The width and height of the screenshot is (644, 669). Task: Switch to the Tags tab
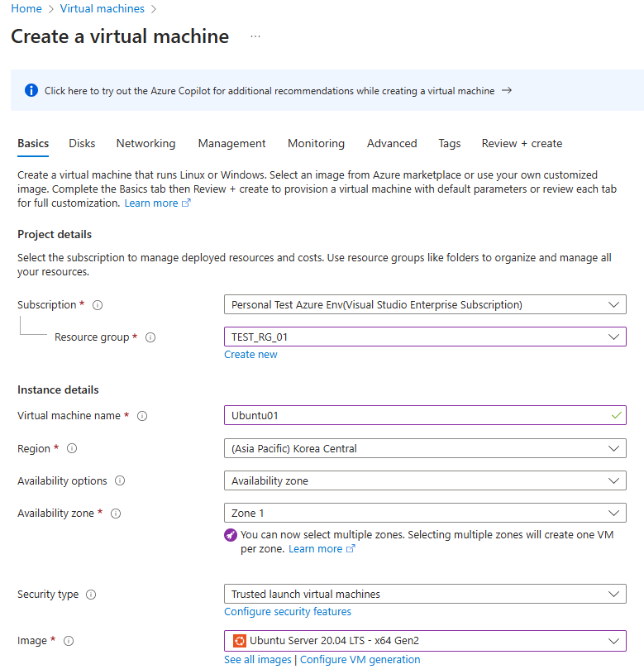click(450, 144)
